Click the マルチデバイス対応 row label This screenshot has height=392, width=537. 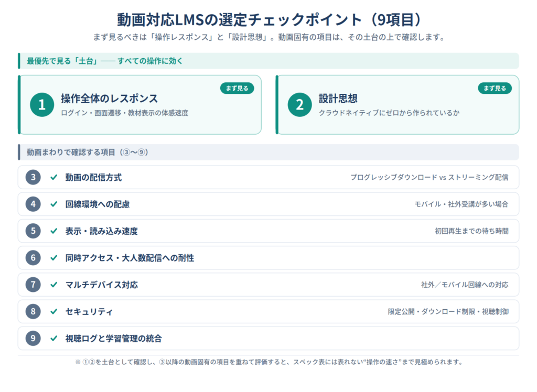(x=102, y=285)
